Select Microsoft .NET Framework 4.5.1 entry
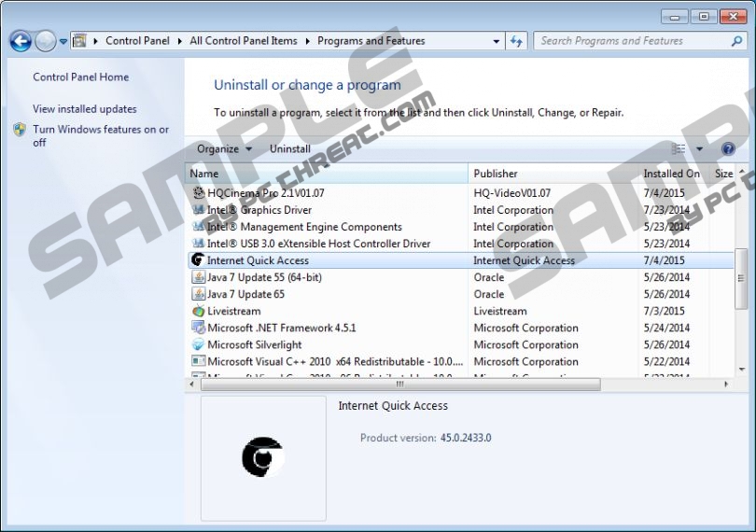756x532 pixels. [282, 328]
